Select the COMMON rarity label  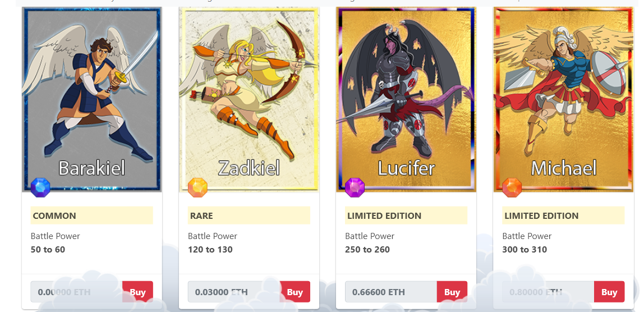pos(91,215)
